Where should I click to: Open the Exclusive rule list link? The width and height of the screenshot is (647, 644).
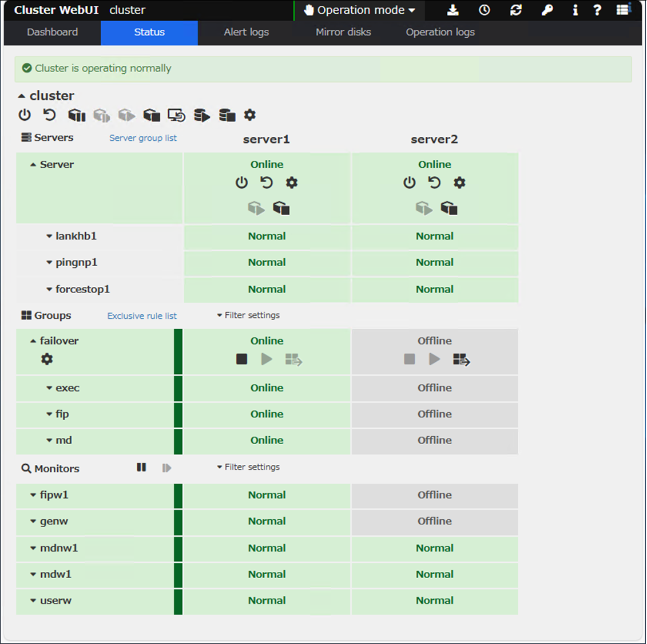click(142, 316)
